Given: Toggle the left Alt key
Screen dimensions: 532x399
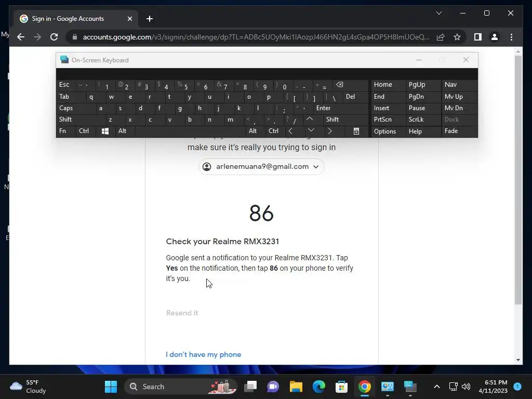Looking at the screenshot, I should pos(125,131).
